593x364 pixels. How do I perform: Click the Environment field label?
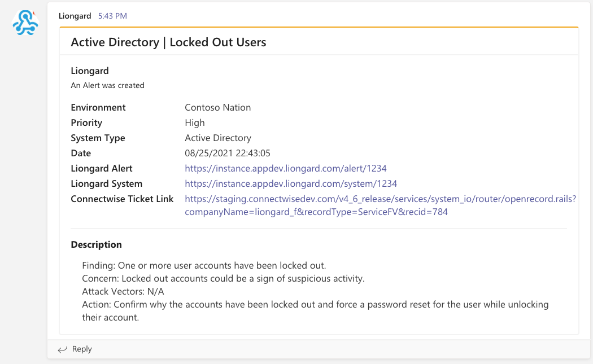(98, 107)
